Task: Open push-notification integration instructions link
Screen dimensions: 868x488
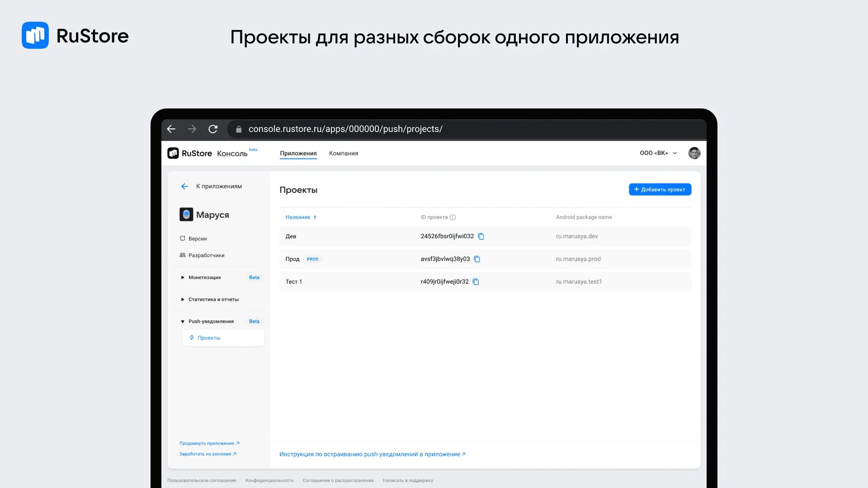Action: click(372, 454)
